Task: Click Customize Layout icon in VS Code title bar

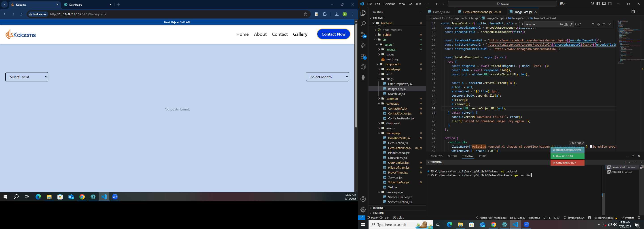Action: point(592,4)
